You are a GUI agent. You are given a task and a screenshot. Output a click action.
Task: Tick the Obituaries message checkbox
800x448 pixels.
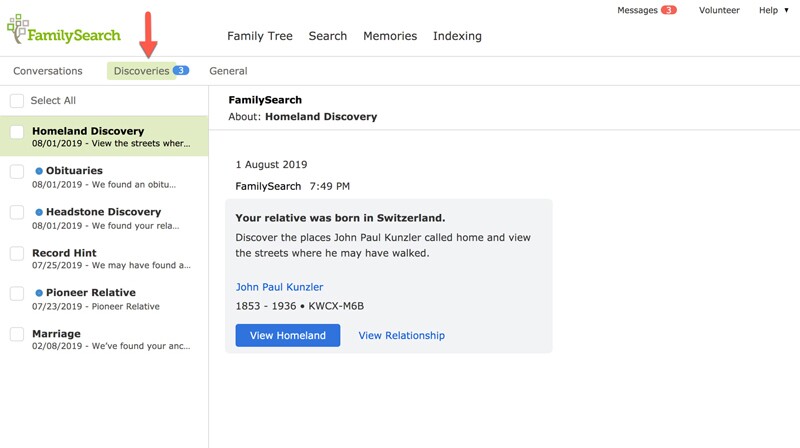[17, 171]
